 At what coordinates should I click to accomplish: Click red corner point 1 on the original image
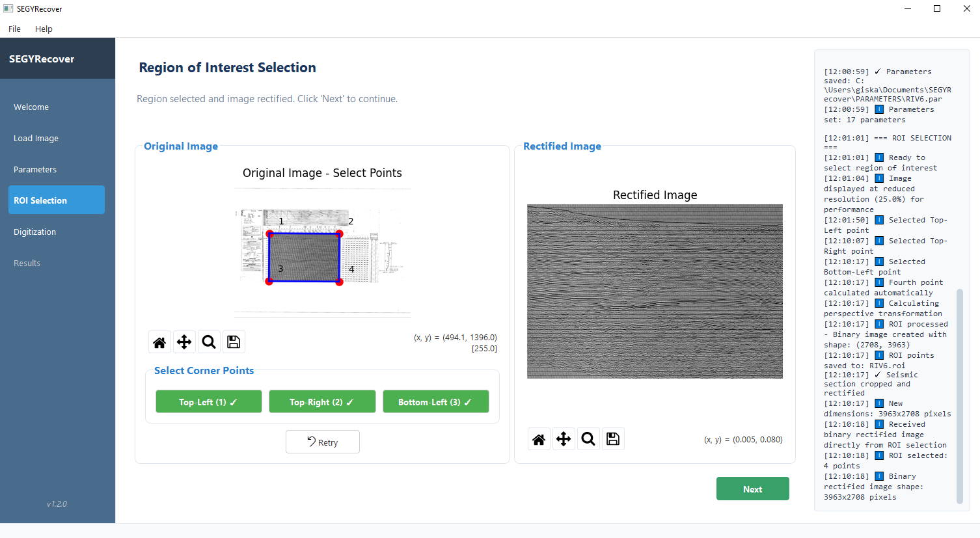269,234
